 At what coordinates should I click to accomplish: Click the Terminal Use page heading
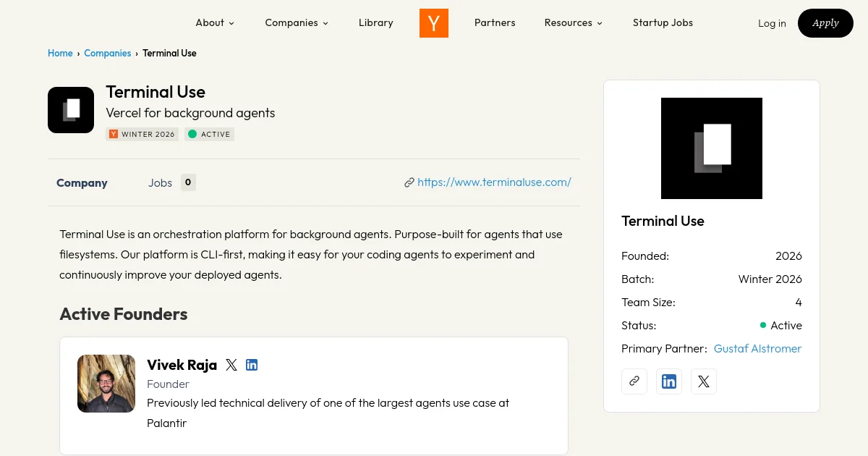click(x=156, y=92)
